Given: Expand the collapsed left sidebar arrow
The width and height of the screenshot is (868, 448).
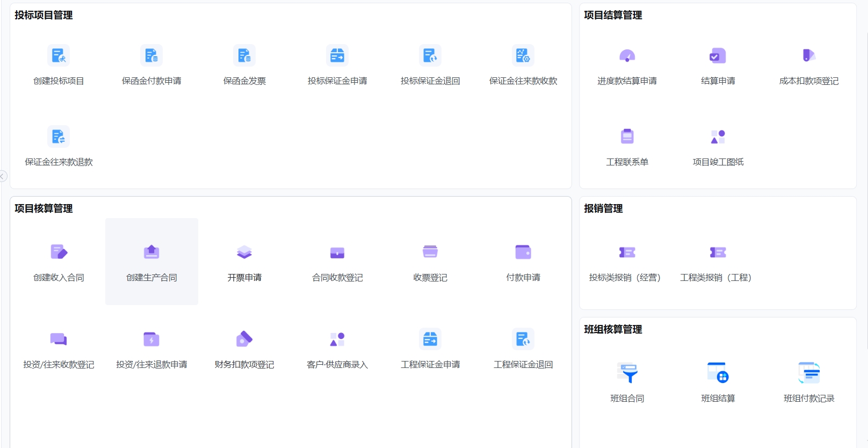Looking at the screenshot, I should point(3,176).
